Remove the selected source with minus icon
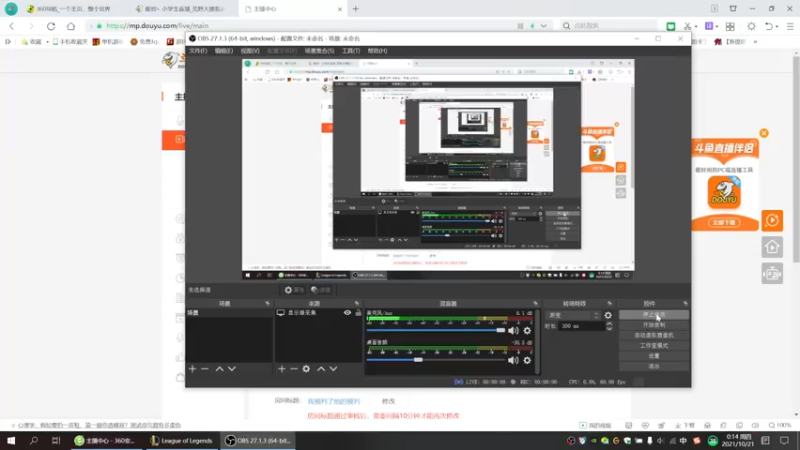Screen dimensions: 800x450 (294, 368)
